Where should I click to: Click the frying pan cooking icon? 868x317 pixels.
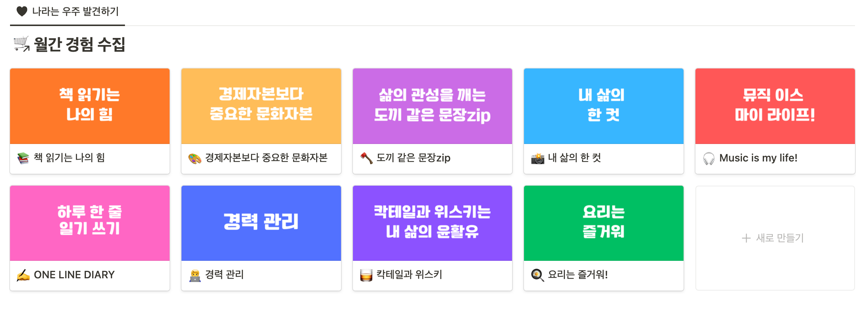(x=537, y=275)
